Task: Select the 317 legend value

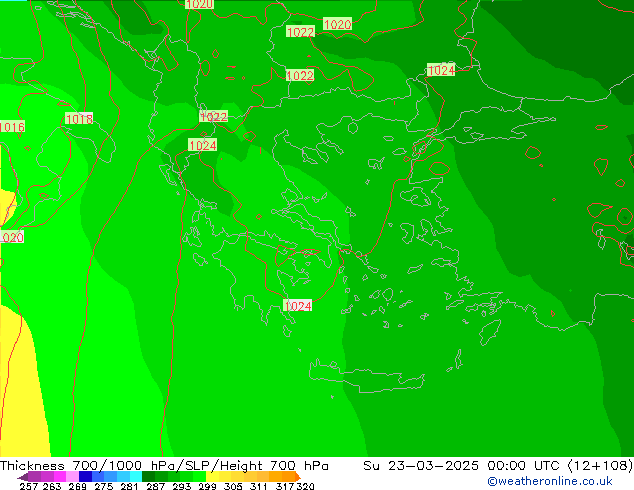Action: tap(285, 486)
